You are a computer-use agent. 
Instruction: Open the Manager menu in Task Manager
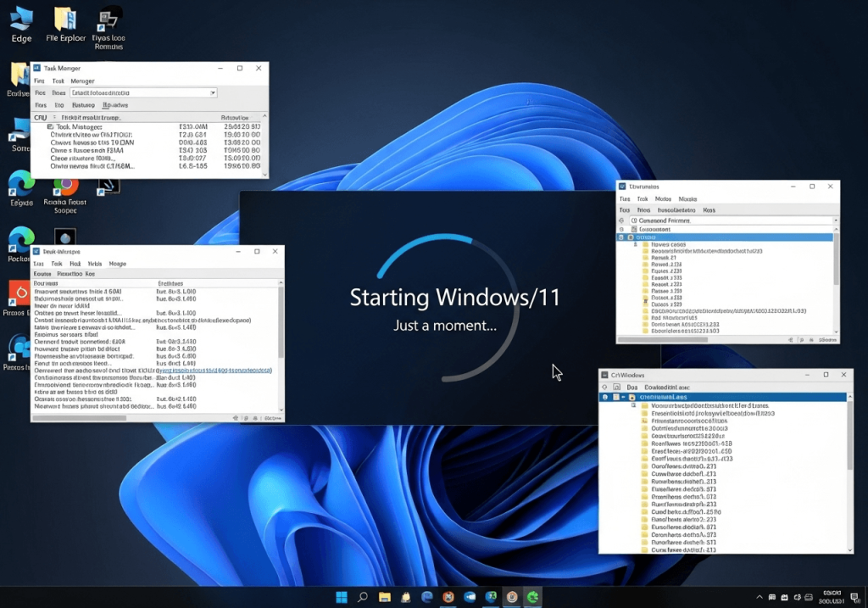coord(83,81)
